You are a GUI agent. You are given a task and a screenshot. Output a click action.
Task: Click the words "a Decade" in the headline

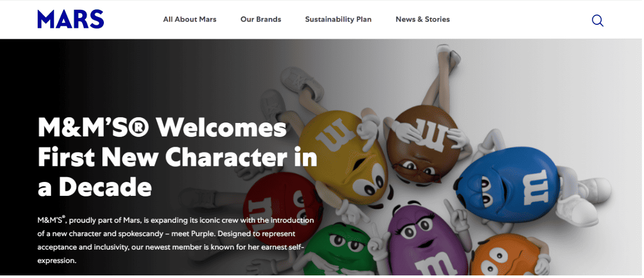[x=95, y=187]
